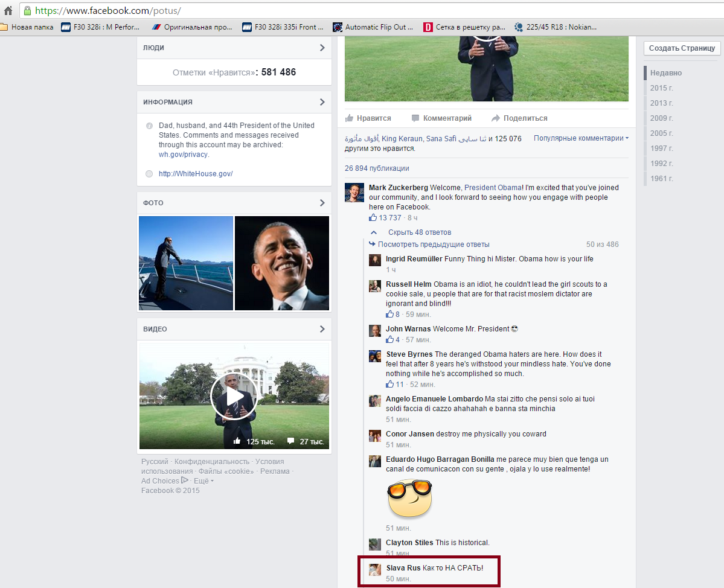
Task: Click the browser address bar URL
Action: pyautogui.click(x=108, y=10)
